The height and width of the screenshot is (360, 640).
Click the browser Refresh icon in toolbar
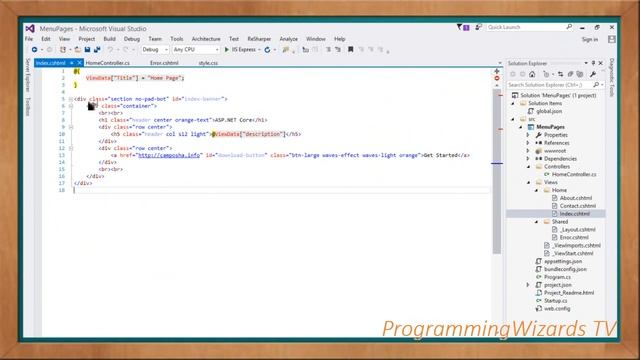(267, 49)
